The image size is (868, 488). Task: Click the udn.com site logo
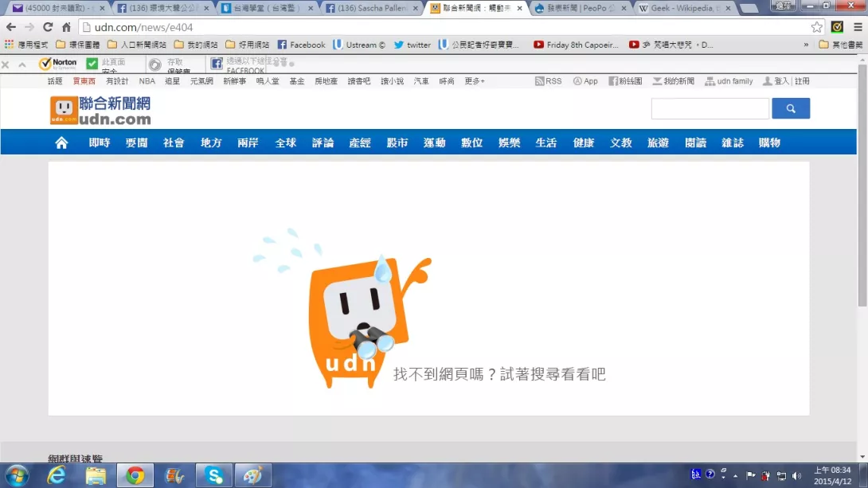(100, 110)
